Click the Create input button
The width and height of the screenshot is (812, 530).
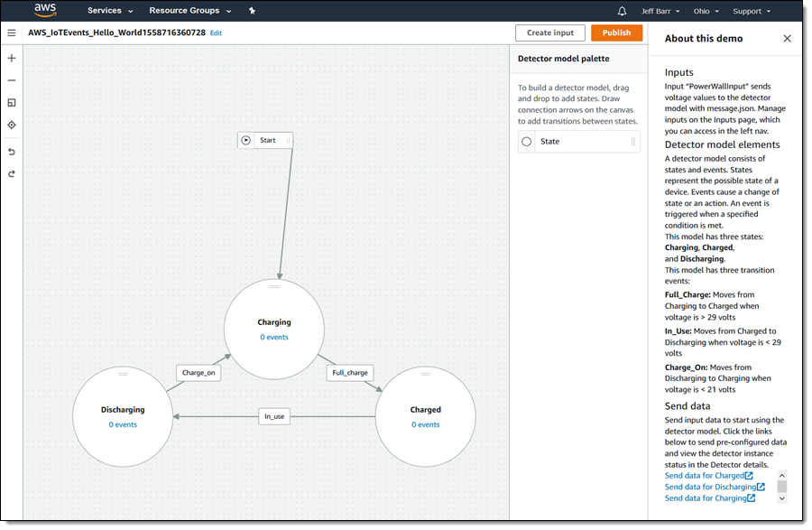point(549,33)
